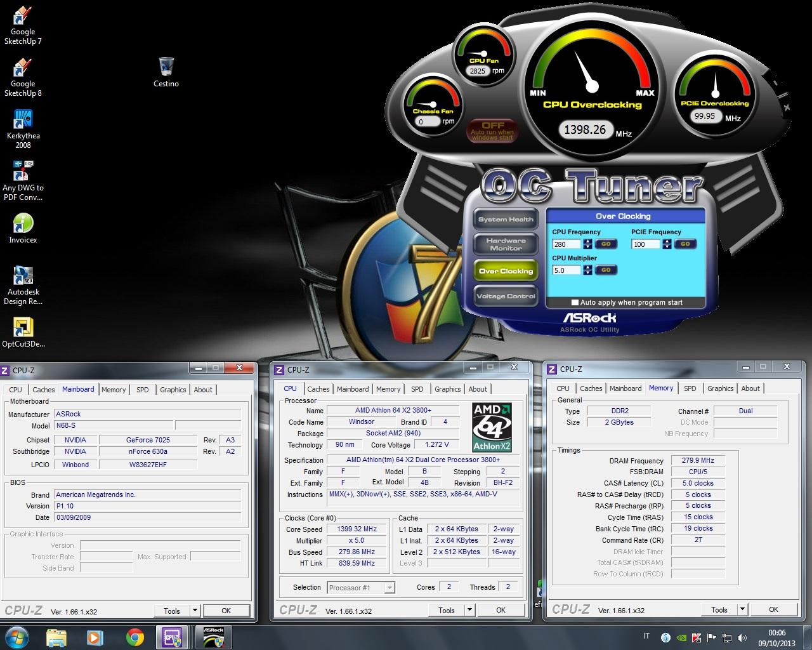This screenshot has width=812, height=650.
Task: Decrease CPU Multiplier with the down arrow
Action: [588, 273]
